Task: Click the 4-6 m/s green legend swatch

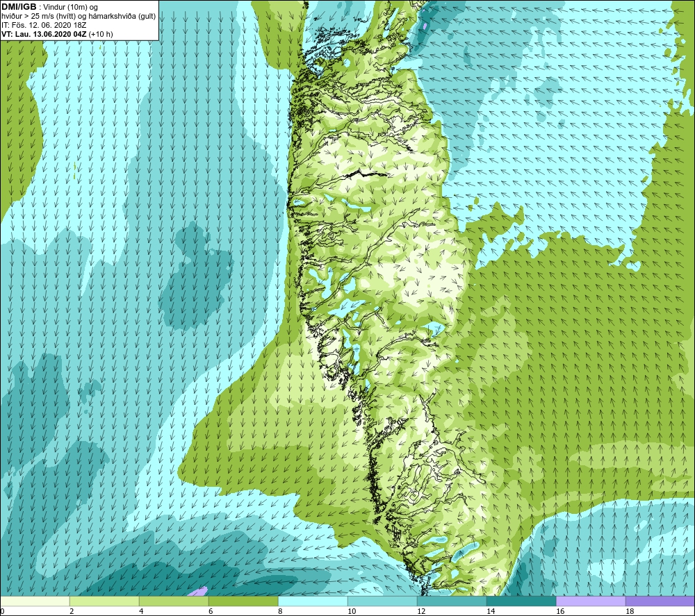Action: pos(174,601)
